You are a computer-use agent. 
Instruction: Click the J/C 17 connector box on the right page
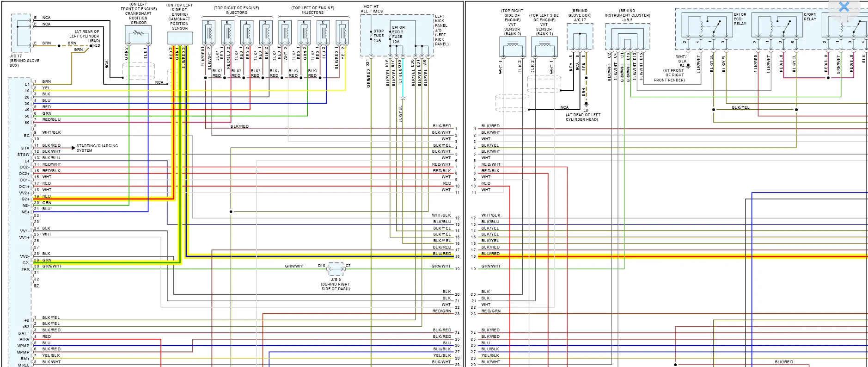[580, 37]
